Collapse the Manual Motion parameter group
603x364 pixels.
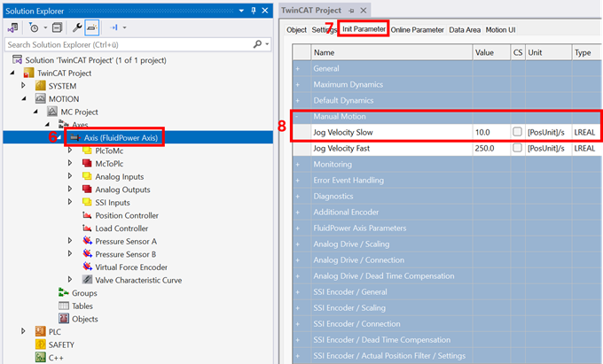pos(296,116)
